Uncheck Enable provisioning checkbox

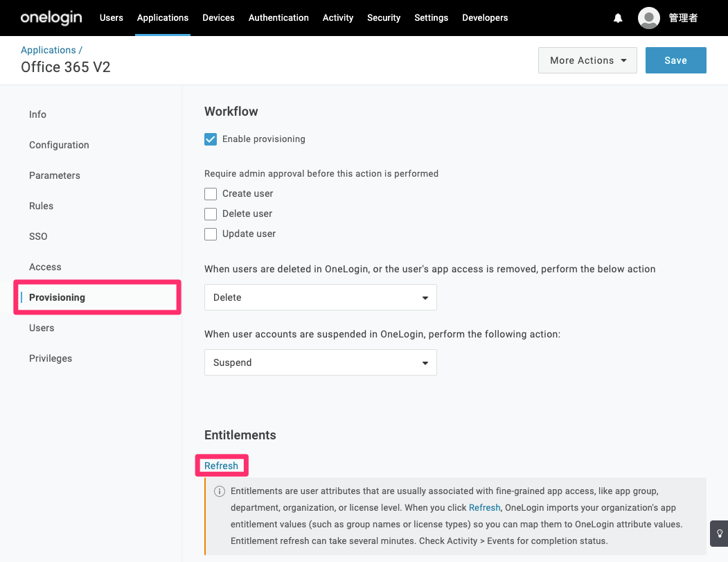[211, 139]
